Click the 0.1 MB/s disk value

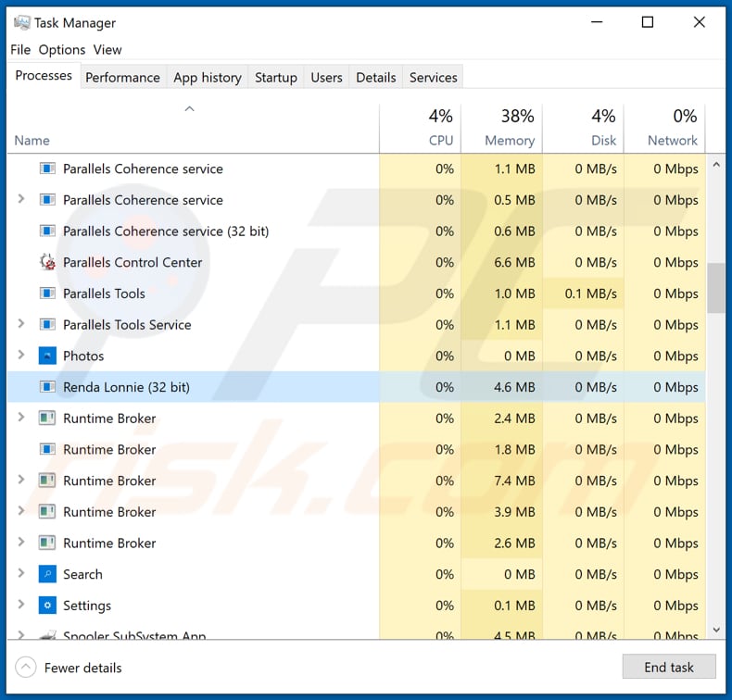click(x=590, y=294)
